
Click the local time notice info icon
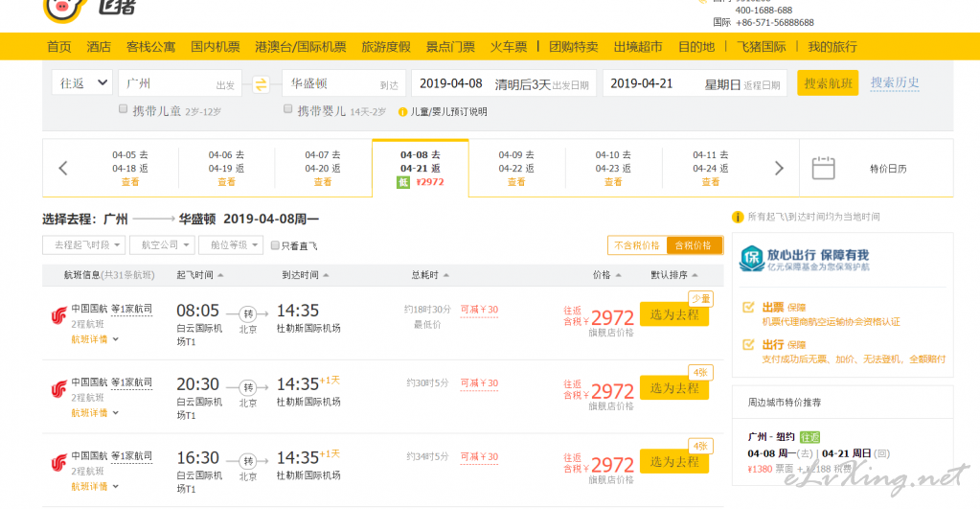pyautogui.click(x=738, y=217)
